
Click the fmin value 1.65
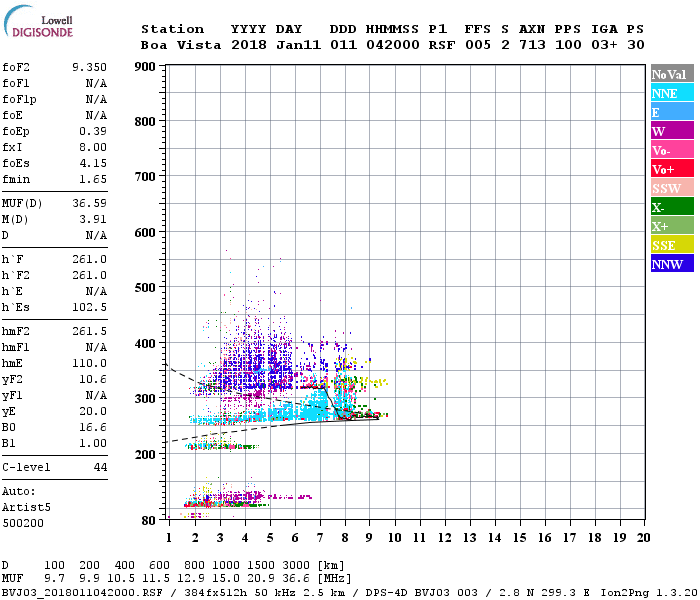(x=93, y=179)
